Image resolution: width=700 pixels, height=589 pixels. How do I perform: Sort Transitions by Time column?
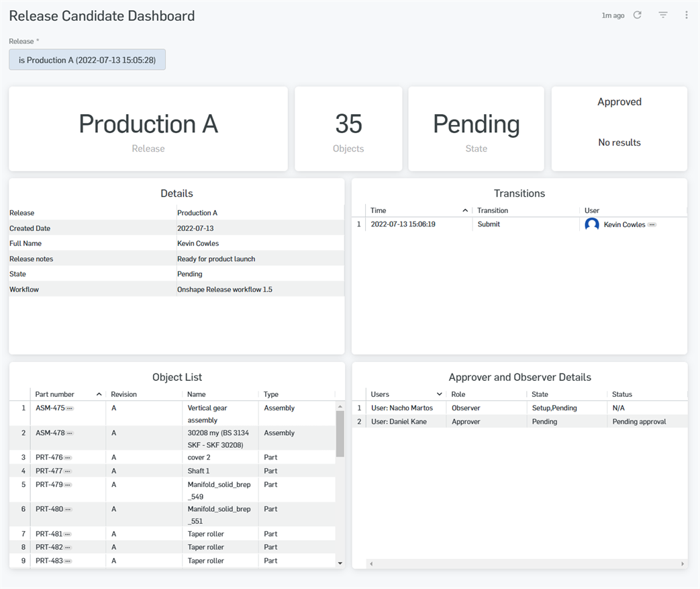pos(379,210)
